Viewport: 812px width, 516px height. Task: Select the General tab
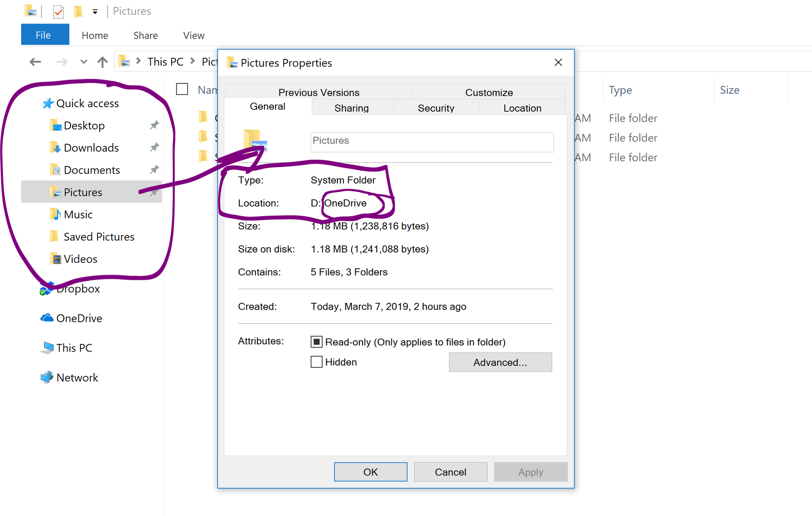[x=268, y=106]
